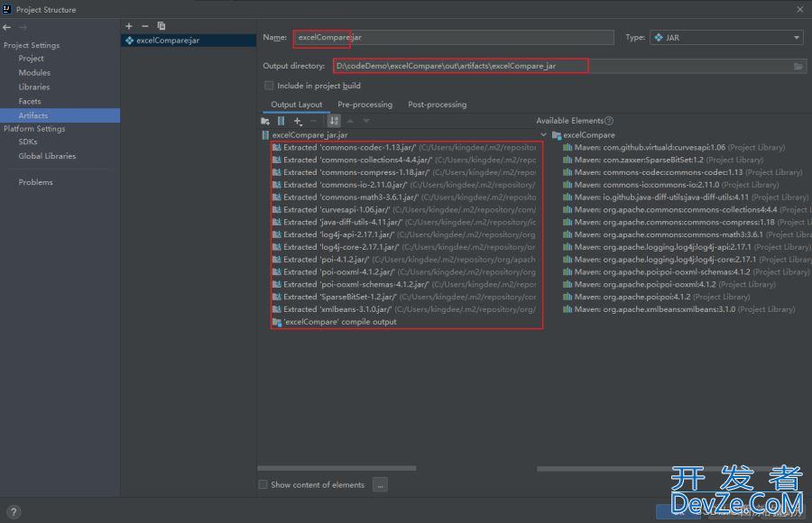Image resolution: width=812 pixels, height=523 pixels.
Task: Enable Show content of elements
Action: tap(263, 484)
